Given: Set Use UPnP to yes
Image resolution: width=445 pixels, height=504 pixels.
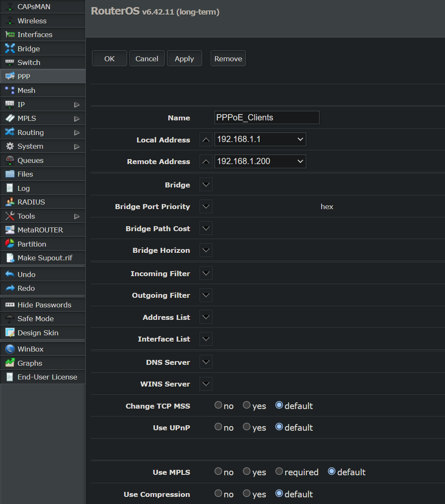Looking at the screenshot, I should coord(247,427).
